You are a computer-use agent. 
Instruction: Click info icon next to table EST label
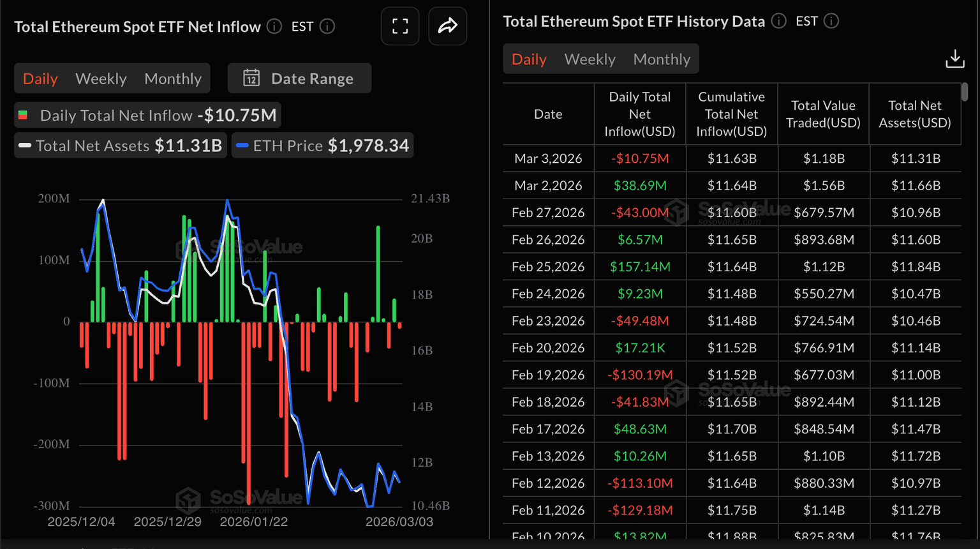(831, 22)
